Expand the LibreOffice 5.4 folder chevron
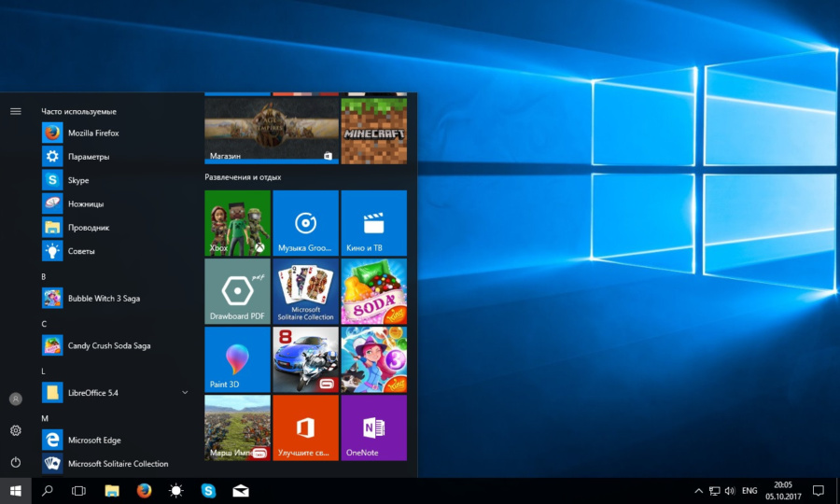 185,393
